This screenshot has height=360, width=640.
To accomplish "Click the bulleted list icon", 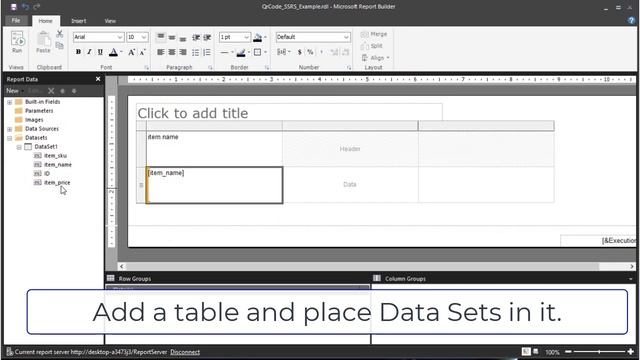I will (x=196, y=52).
